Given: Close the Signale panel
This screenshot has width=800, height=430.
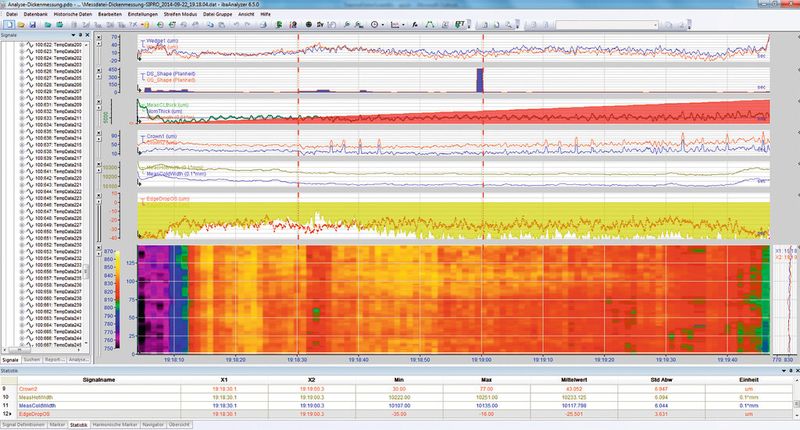Looking at the screenshot, I should 87,35.
